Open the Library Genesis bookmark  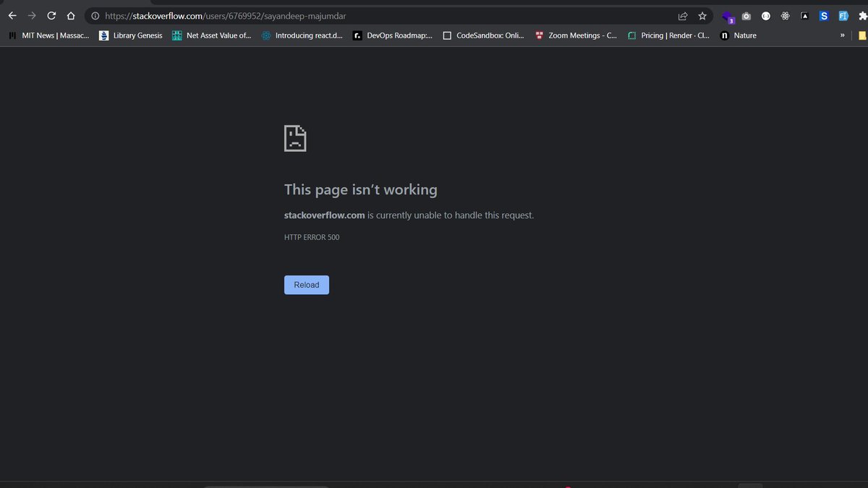coord(131,35)
